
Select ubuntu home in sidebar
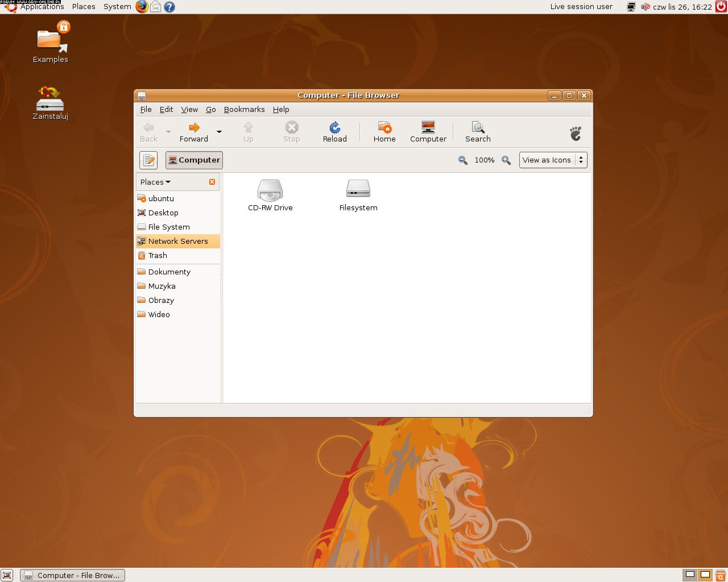(178, 198)
